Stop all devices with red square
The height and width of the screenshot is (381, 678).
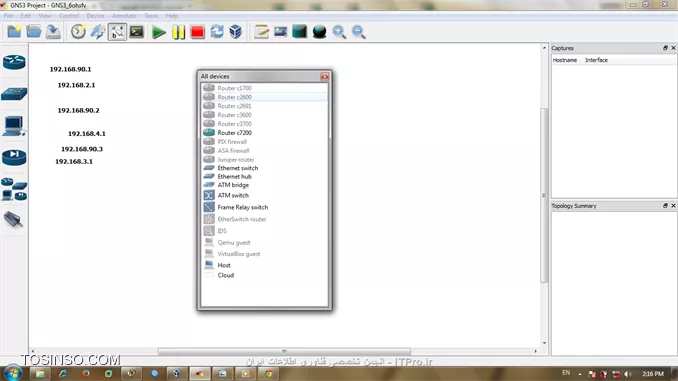point(198,32)
